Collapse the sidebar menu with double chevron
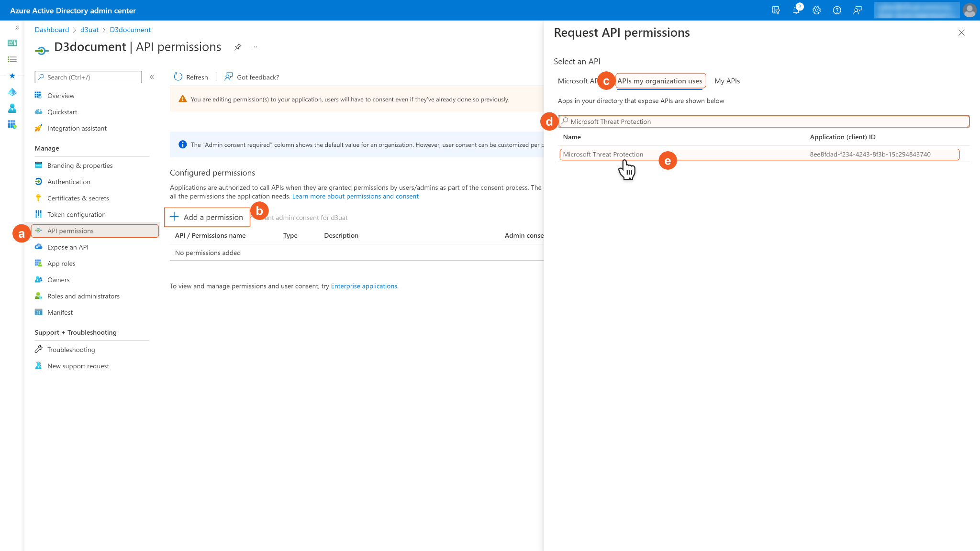Screen dimensions: 980x551 (152, 77)
